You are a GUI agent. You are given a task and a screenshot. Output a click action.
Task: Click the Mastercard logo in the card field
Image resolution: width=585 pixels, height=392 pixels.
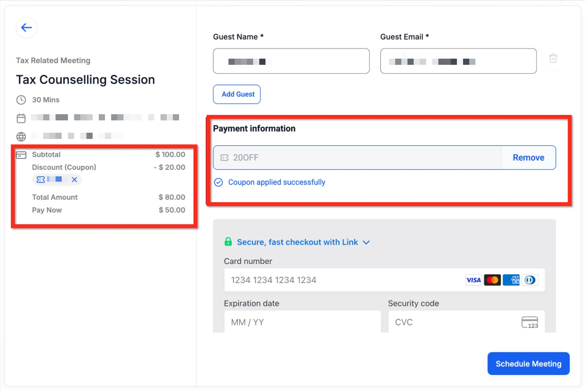492,280
